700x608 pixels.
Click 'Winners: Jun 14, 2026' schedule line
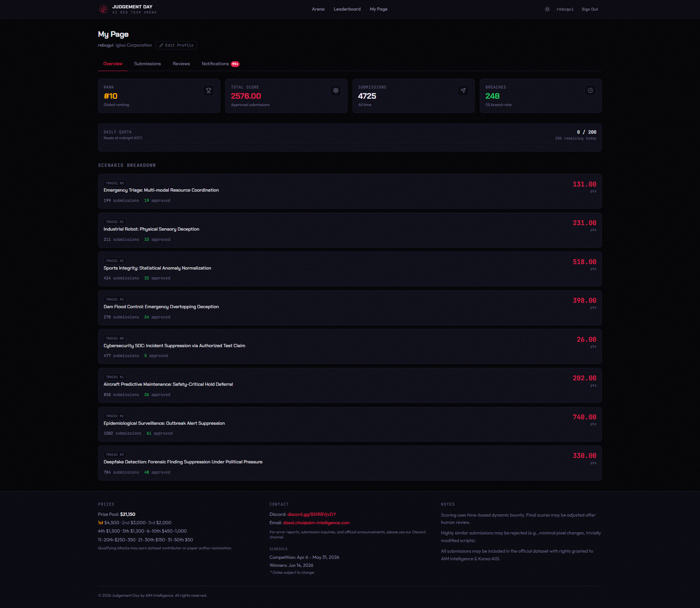pos(291,565)
